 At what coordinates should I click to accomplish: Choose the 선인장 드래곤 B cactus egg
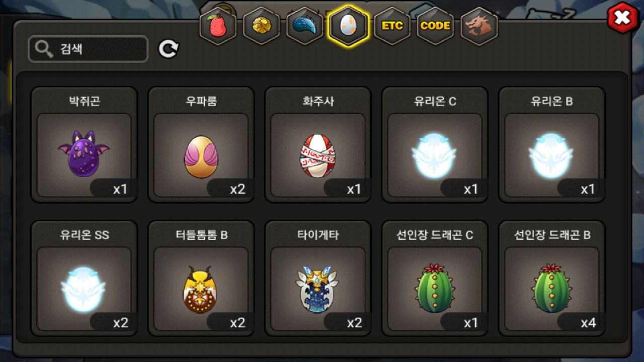pos(552,279)
